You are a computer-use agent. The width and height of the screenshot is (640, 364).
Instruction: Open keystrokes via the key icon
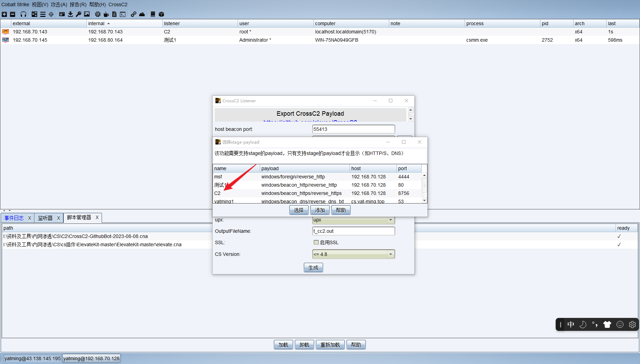click(x=79, y=14)
